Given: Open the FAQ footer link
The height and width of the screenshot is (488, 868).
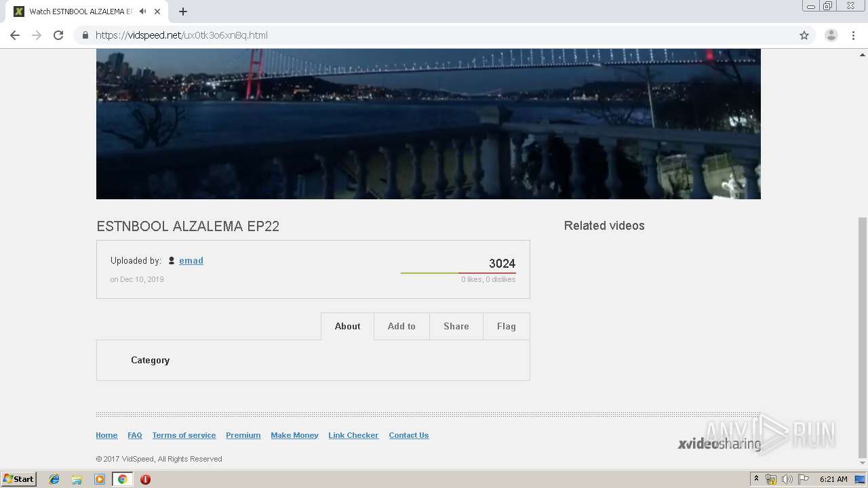Looking at the screenshot, I should tap(135, 435).
